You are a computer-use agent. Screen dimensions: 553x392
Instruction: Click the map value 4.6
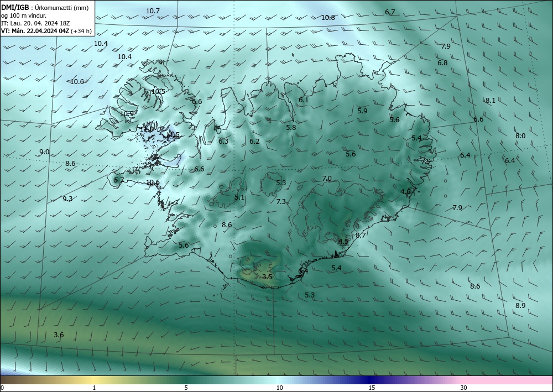pos(405,192)
